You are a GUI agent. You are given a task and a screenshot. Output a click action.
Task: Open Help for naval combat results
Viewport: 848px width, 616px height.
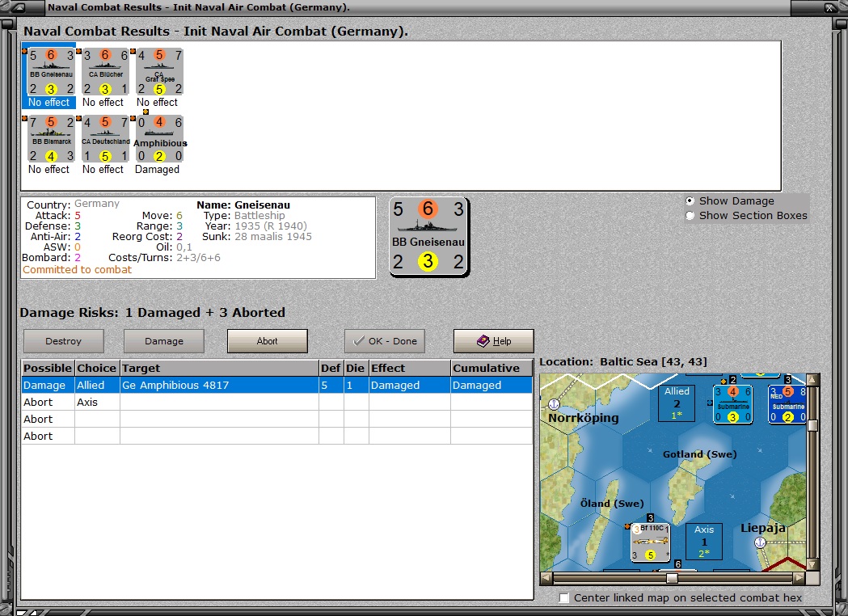tap(493, 341)
